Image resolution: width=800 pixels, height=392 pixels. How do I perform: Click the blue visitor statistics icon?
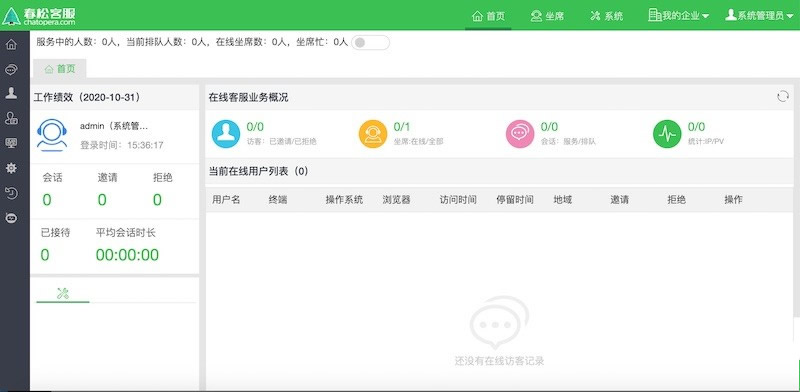(226, 134)
